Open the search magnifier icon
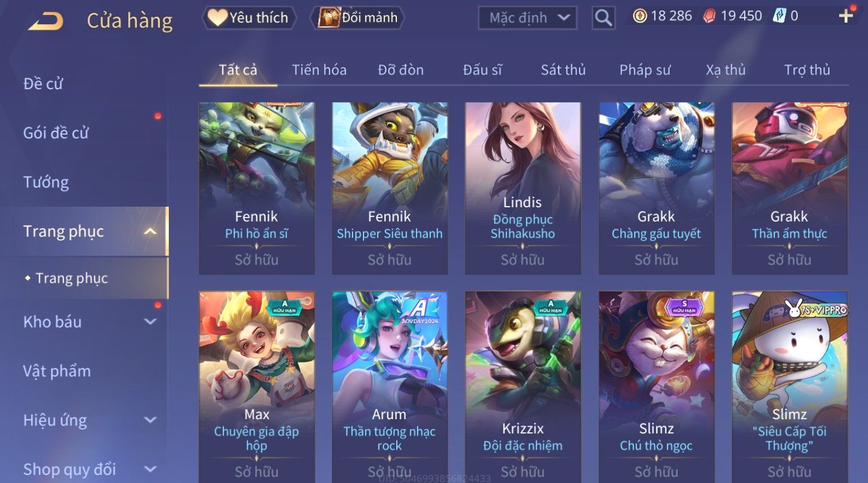The image size is (868, 483). pos(603,18)
